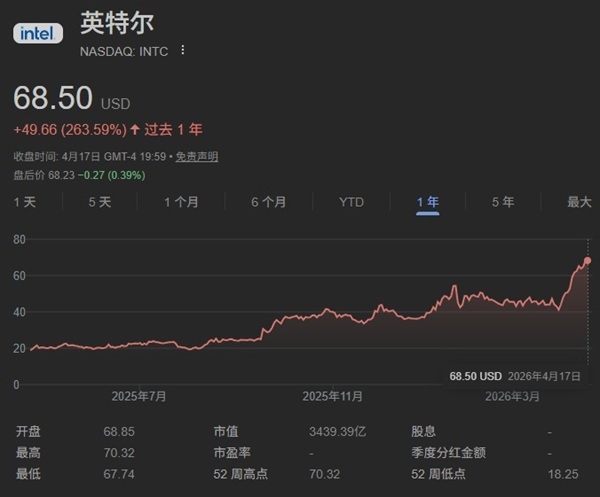
Task: Switch chart to 6个月 range
Action: pos(268,202)
